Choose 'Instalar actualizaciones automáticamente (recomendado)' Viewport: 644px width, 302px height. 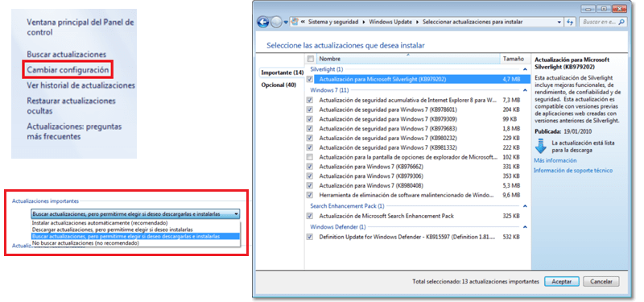[x=135, y=223]
